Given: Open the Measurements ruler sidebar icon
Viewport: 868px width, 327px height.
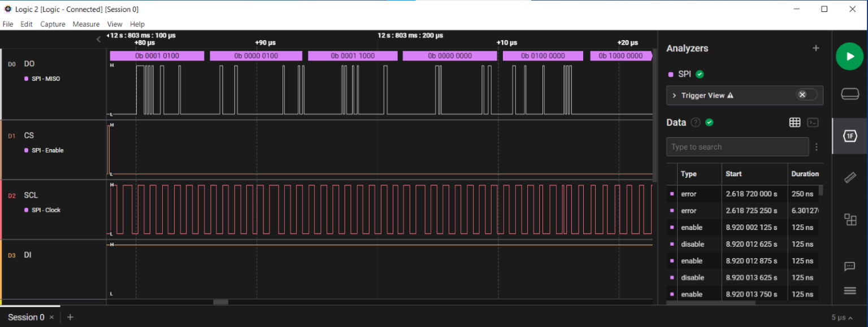Looking at the screenshot, I should pos(849,178).
